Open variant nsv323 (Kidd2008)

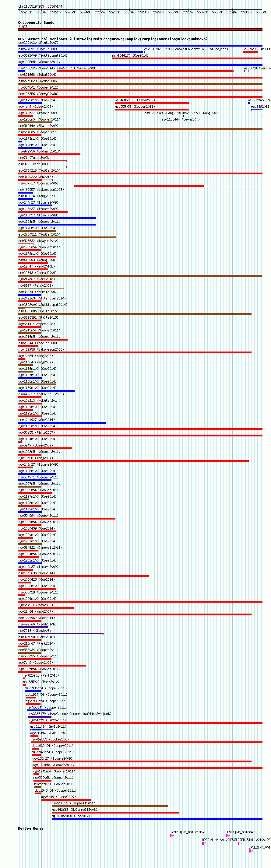(34, 164)
